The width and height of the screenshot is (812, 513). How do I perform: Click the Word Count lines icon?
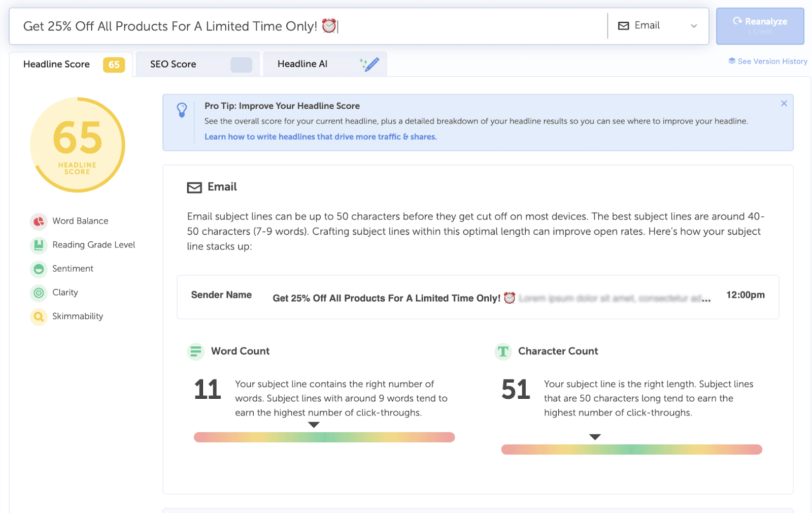pos(196,351)
